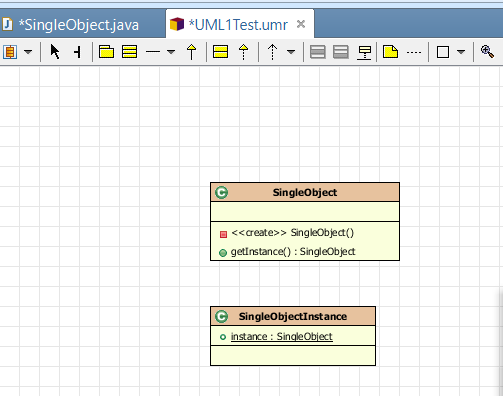Select the yellow package tool
This screenshot has height=396, width=503.
[x=107, y=52]
